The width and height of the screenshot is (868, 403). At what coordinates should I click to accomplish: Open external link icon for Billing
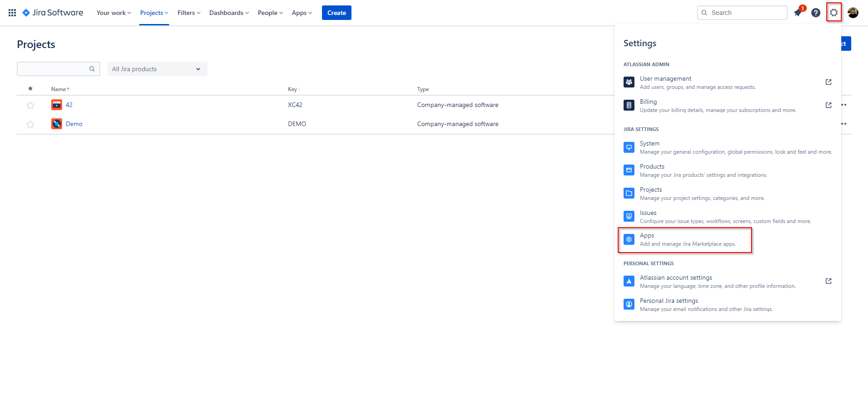click(x=828, y=105)
